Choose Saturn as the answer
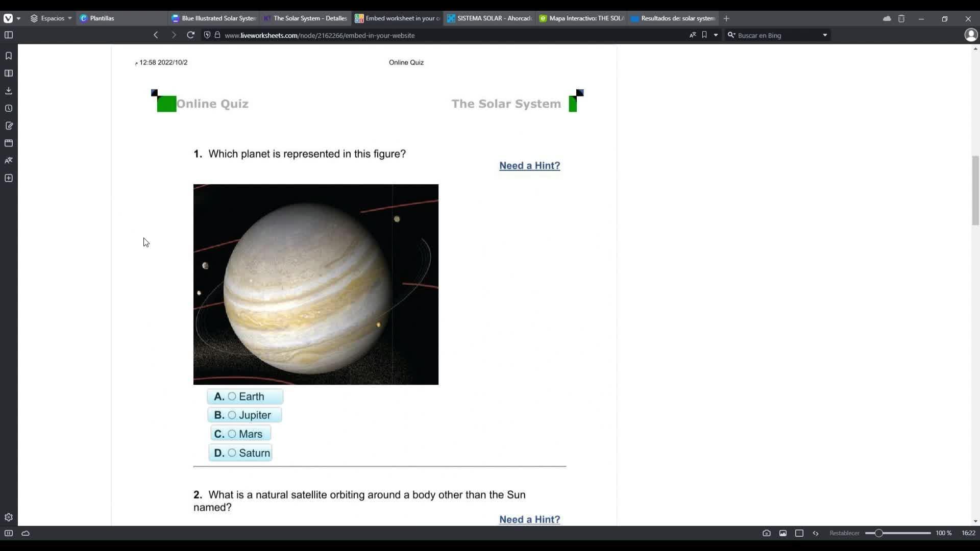The height and width of the screenshot is (551, 980). (240, 453)
